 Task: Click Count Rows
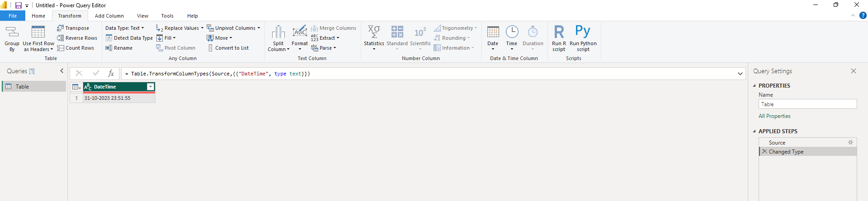click(x=75, y=48)
